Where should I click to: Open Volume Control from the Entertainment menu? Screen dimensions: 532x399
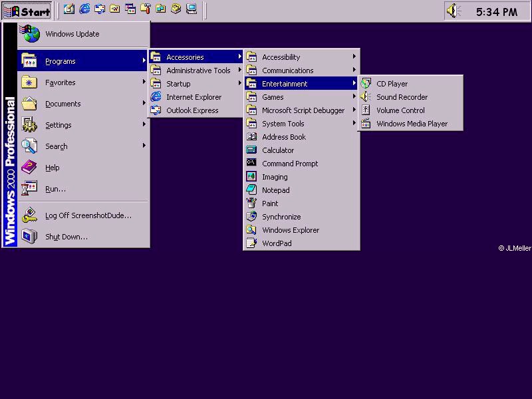tap(410, 110)
